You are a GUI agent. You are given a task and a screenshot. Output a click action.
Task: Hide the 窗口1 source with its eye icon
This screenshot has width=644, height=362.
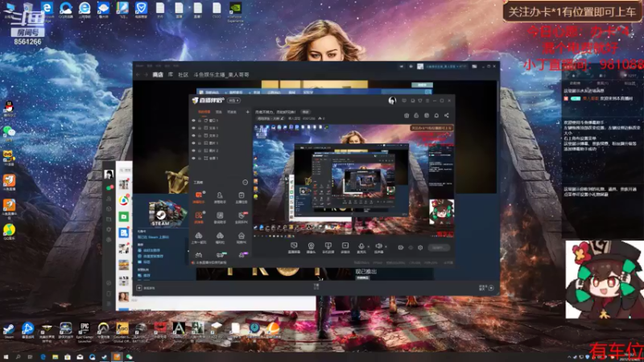[x=193, y=121]
